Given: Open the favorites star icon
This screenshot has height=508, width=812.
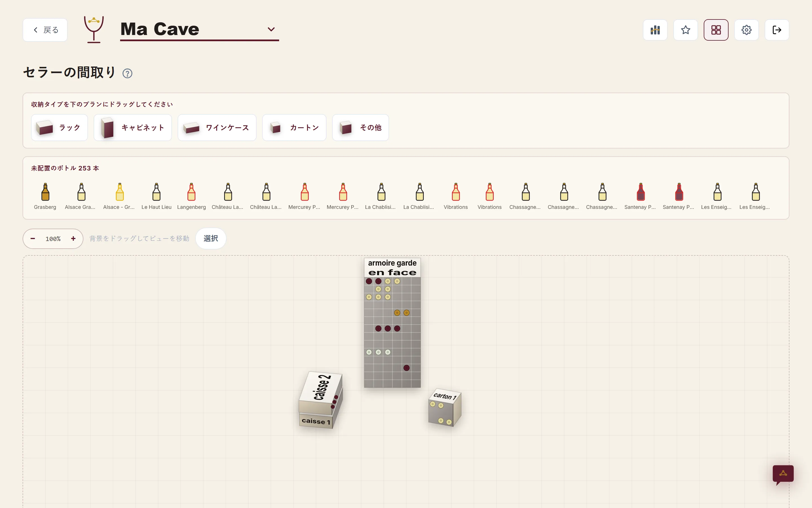Looking at the screenshot, I should tap(685, 30).
